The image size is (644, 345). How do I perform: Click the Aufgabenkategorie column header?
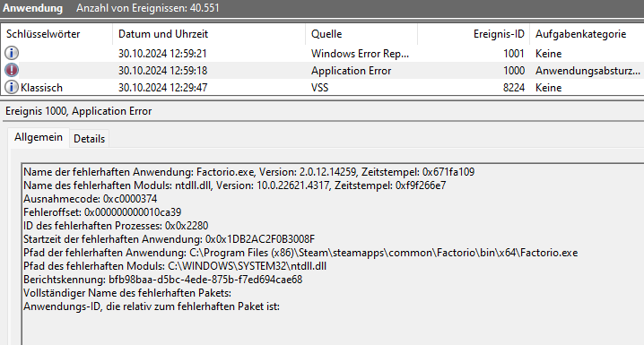pyautogui.click(x=587, y=34)
